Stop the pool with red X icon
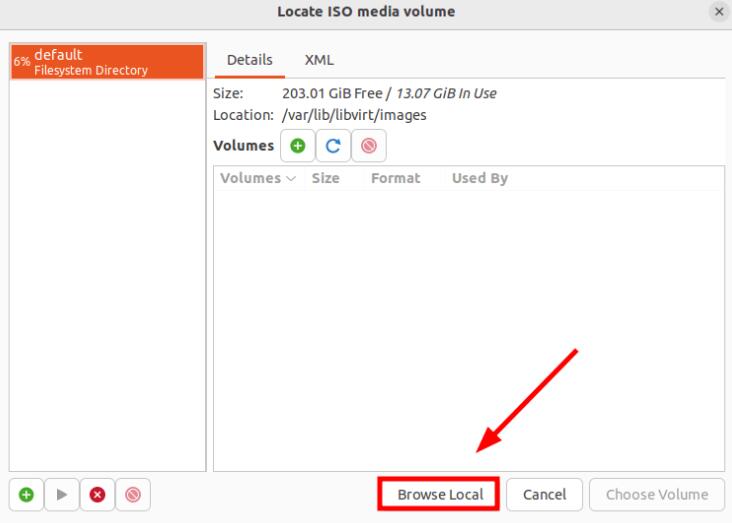This screenshot has width=732, height=523. click(x=97, y=495)
